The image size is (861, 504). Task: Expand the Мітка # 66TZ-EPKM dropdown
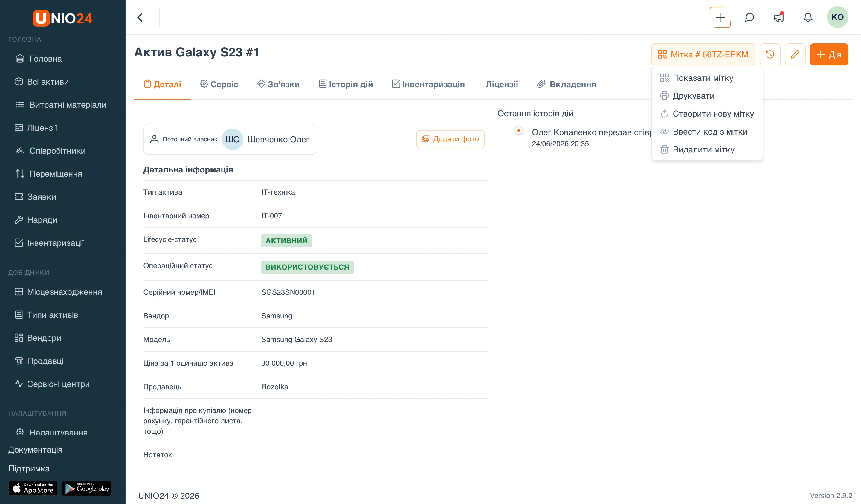pyautogui.click(x=703, y=54)
